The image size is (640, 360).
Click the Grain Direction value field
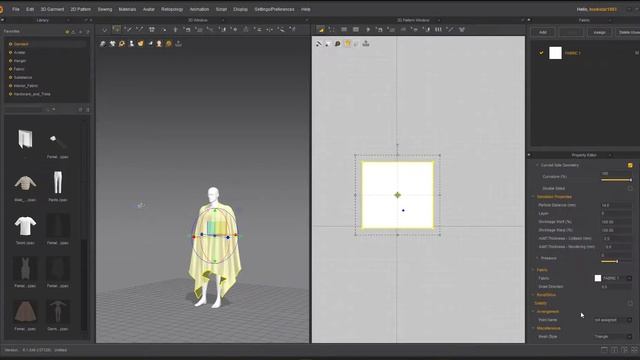(x=616, y=287)
